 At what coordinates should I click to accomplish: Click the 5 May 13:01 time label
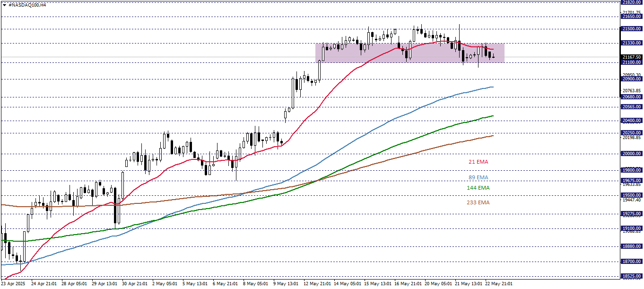click(x=195, y=284)
